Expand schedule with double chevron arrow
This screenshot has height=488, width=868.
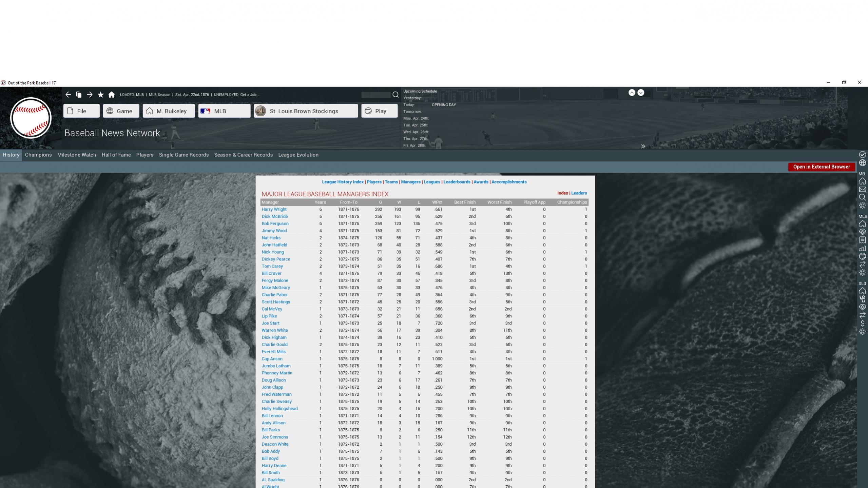click(x=643, y=147)
